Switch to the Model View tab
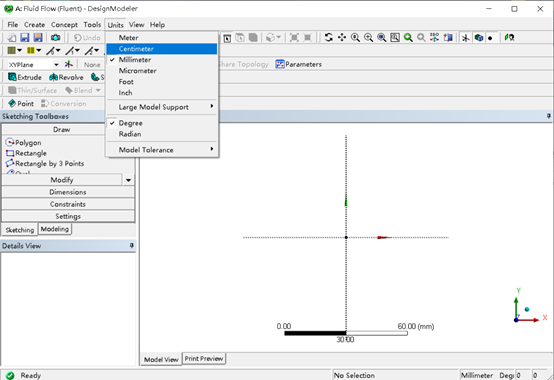The image size is (554, 380). coord(161,360)
